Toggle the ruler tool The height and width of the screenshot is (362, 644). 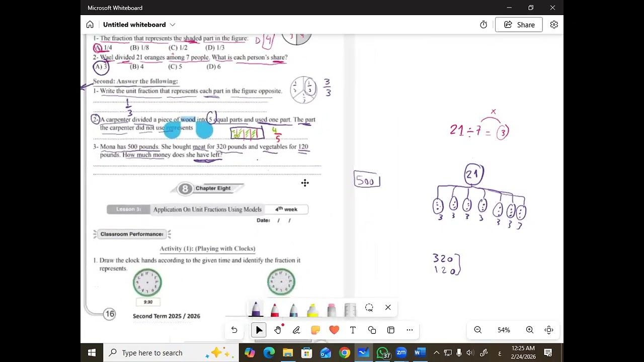[x=350, y=309]
